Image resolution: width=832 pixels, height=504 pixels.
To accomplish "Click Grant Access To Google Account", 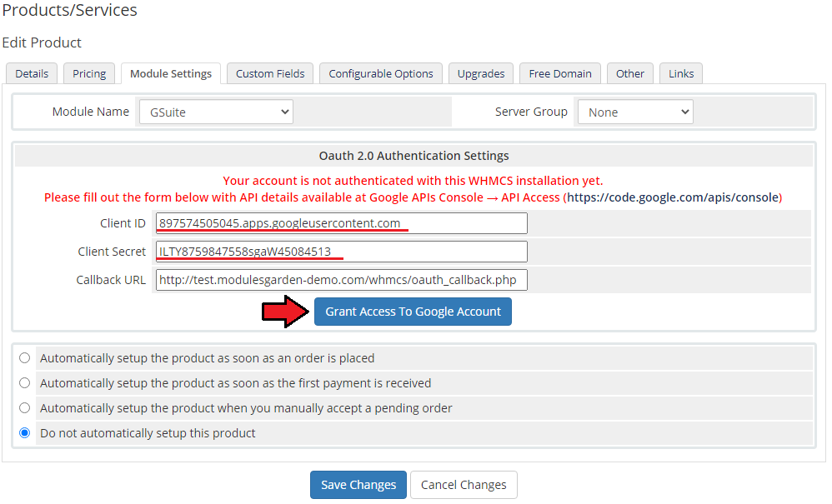I will click(413, 312).
